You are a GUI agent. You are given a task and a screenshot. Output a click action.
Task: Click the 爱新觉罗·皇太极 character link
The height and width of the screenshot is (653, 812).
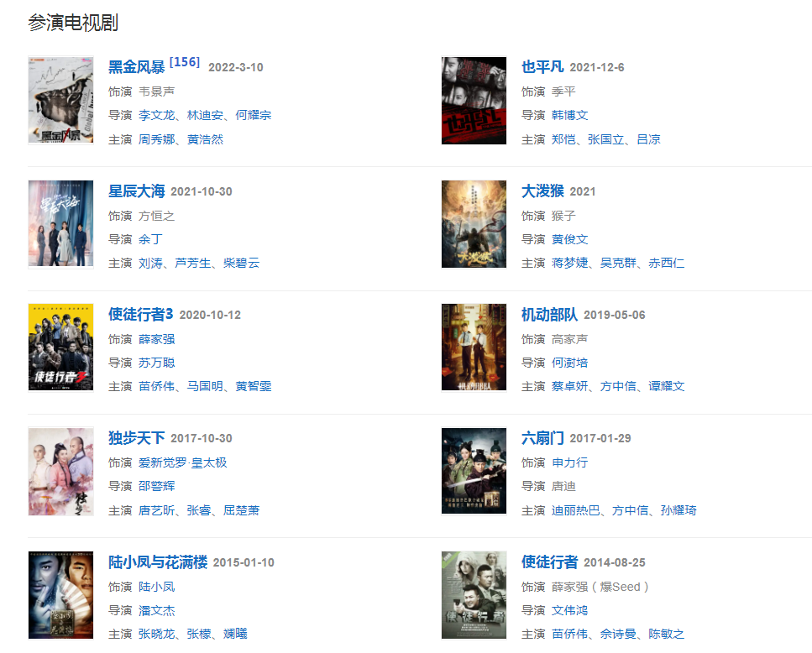183,462
